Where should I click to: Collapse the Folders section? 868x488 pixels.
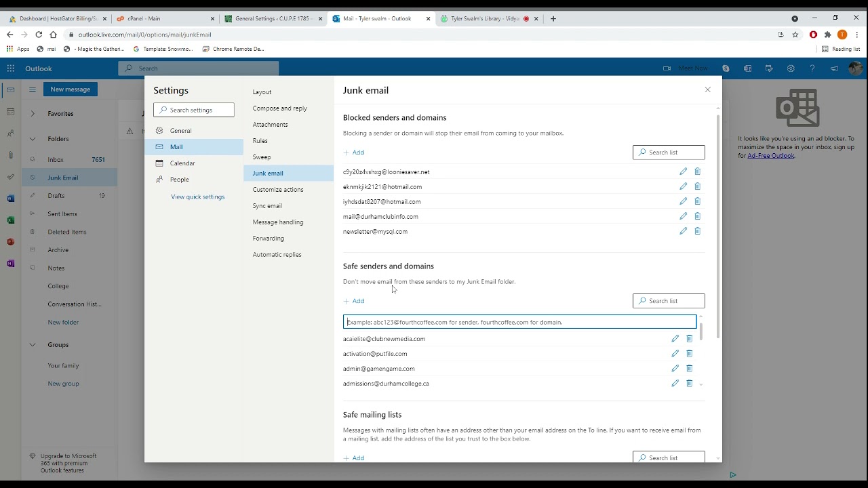[32, 139]
